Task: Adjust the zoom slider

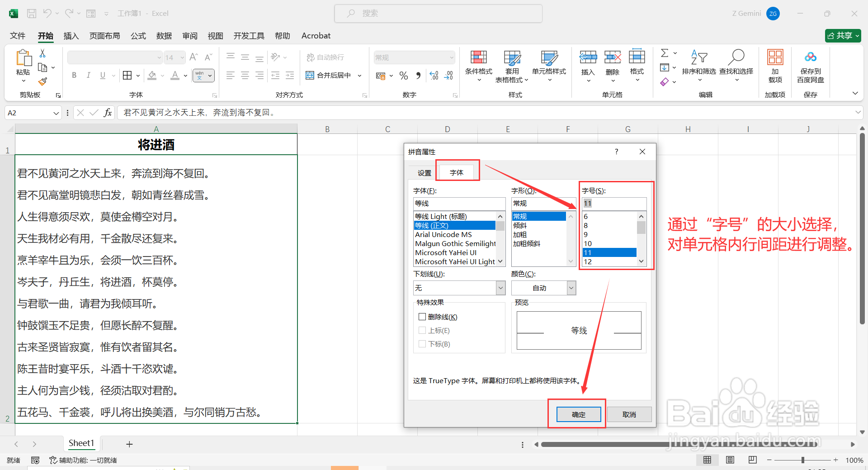Action: pyautogui.click(x=802, y=460)
